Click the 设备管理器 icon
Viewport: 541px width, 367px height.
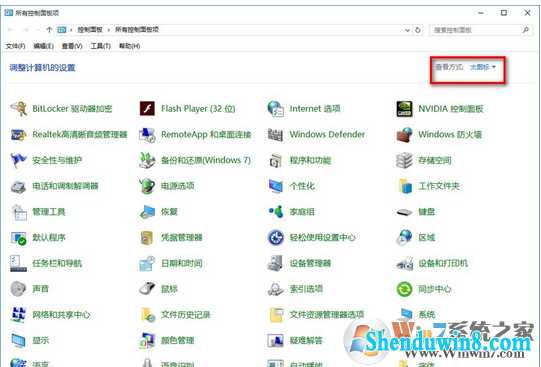(276, 264)
